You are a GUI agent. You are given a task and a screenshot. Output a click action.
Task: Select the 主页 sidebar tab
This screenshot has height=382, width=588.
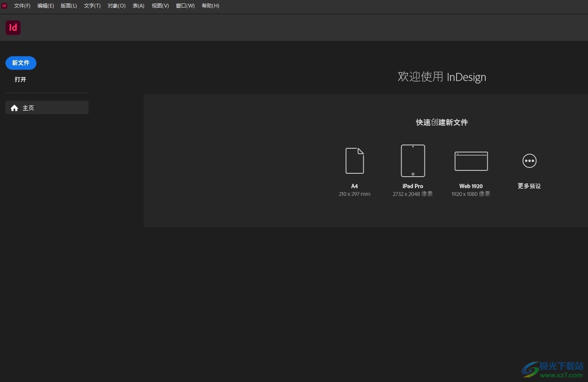(47, 108)
